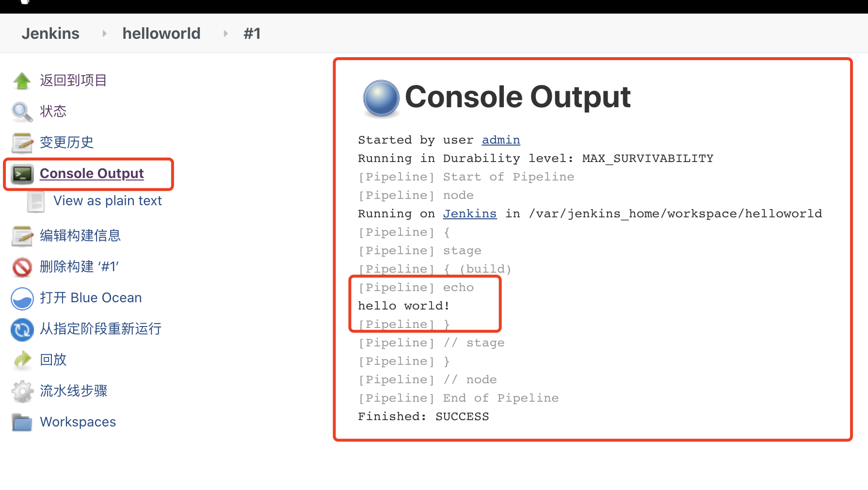Screen dimensions: 868x490
Task: Open 编辑构建信息 link
Action: tap(80, 236)
